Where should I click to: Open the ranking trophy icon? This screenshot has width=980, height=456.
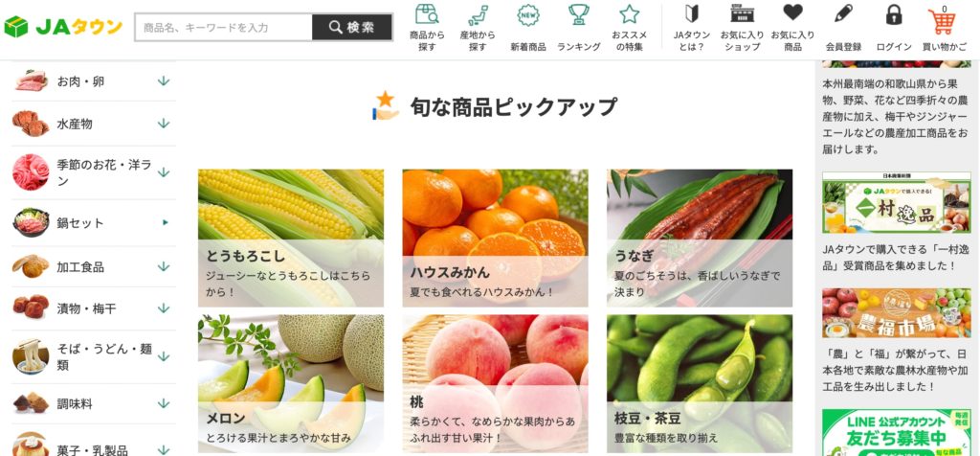pos(579,13)
